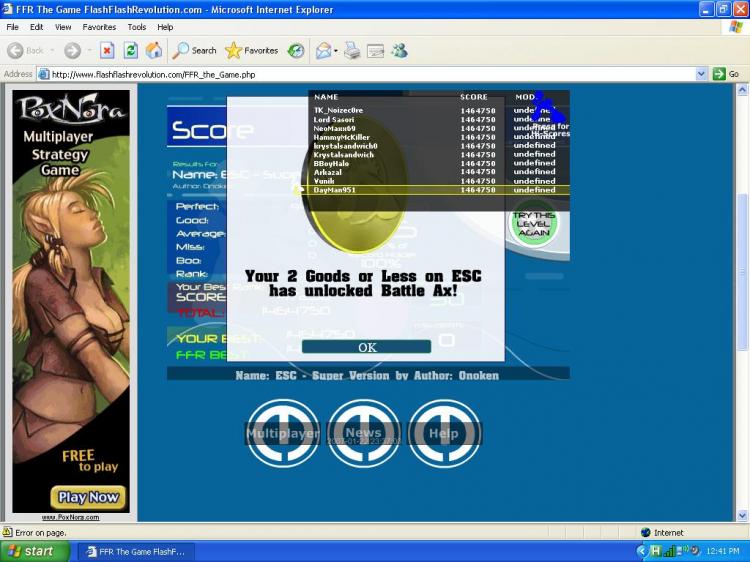Expand Forward button history dropdown arrow

click(x=89, y=50)
